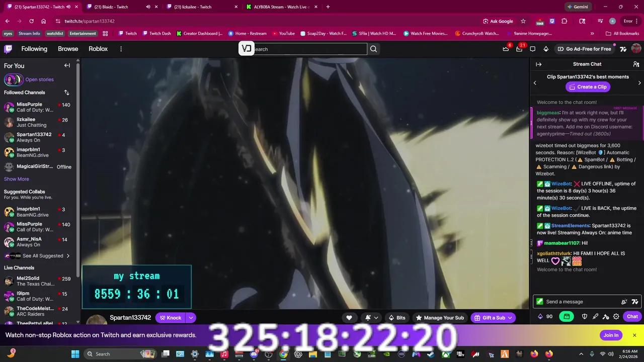The width and height of the screenshot is (644, 362).
Task: Click the 7TV icon in chat input
Action: click(635, 302)
